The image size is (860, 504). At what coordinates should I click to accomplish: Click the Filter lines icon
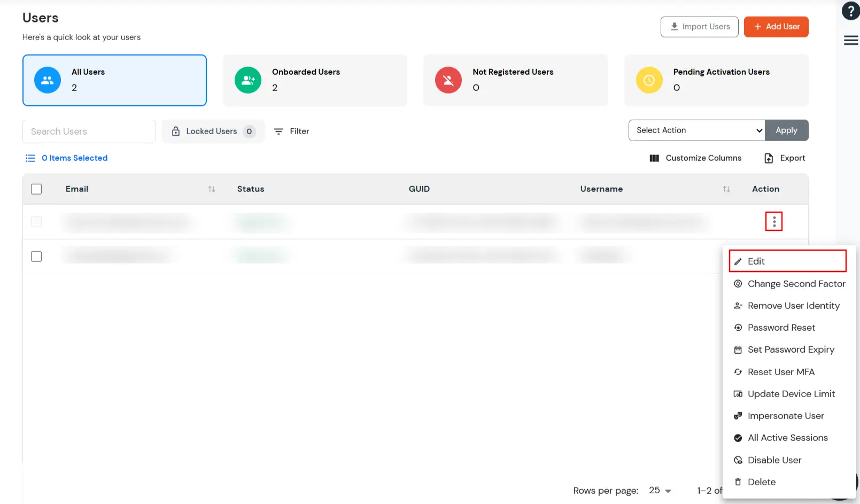[x=278, y=131]
